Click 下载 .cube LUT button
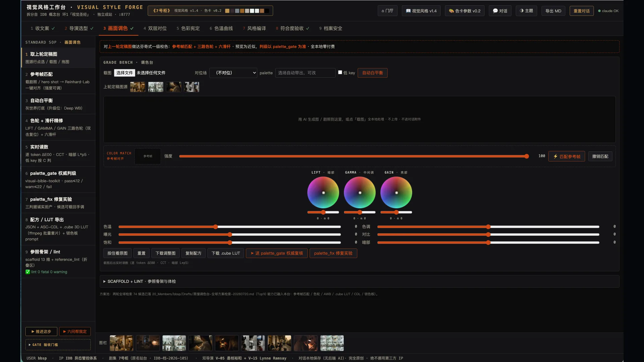Viewport: 644px width, 362px height. [226, 253]
